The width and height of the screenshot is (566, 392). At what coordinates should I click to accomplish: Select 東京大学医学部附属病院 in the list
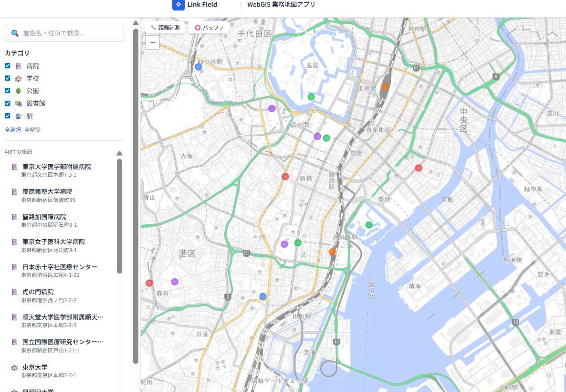[x=62, y=170]
